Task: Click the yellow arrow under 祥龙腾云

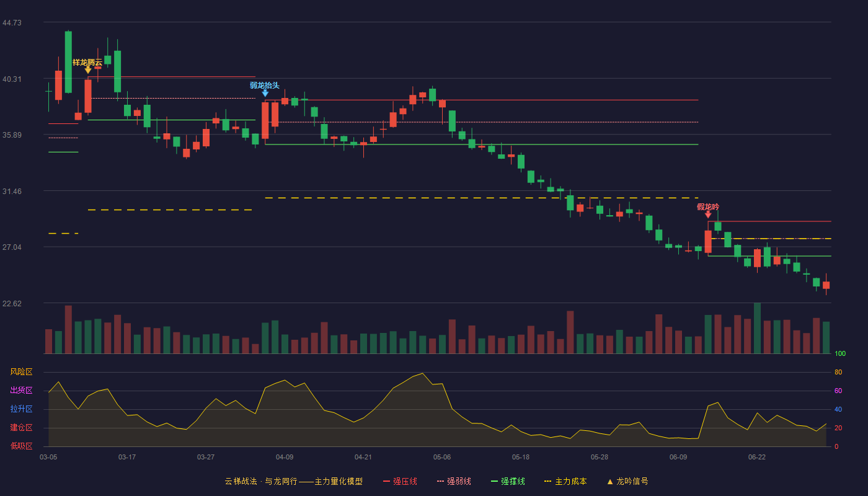Action: tap(88, 70)
